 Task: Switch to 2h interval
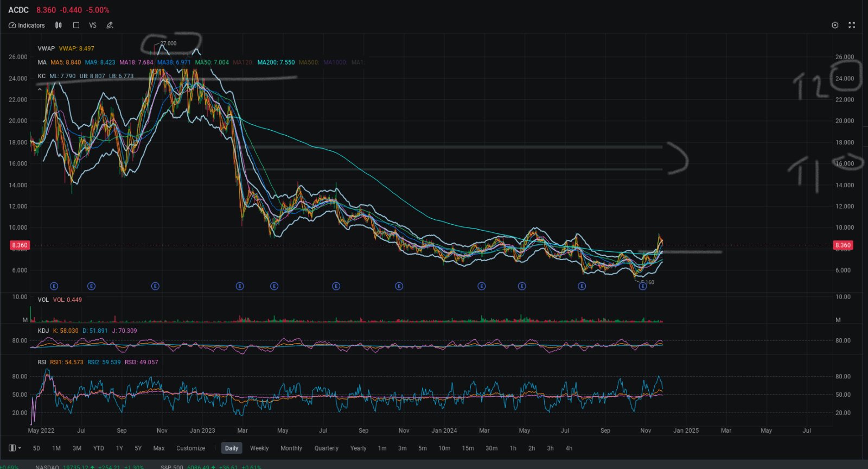pos(532,448)
